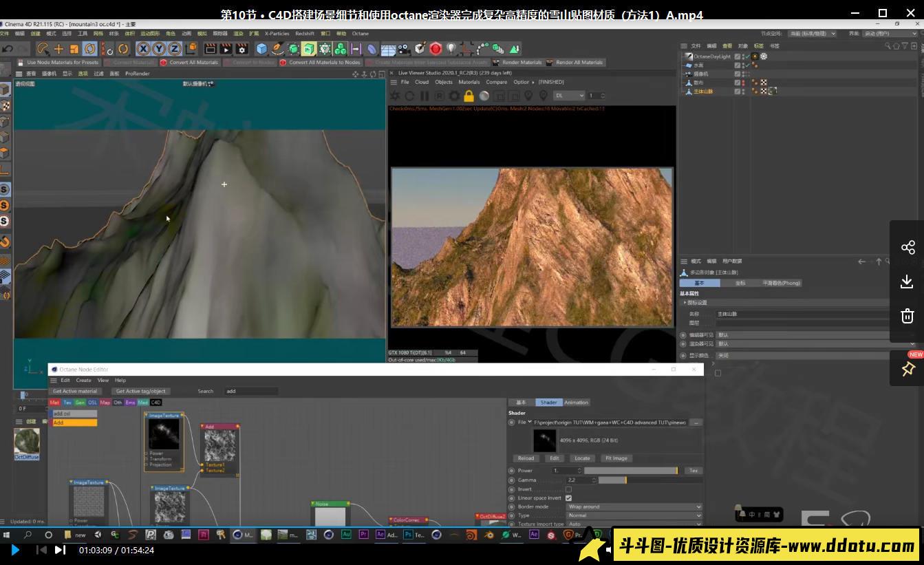The height and width of the screenshot is (565, 924).
Task: Click the clay mode sphere icon
Action: [484, 96]
